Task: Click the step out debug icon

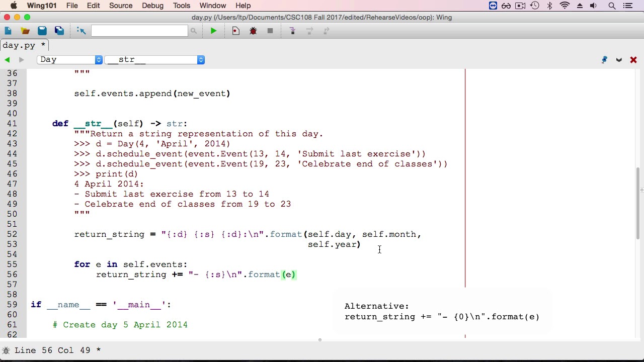Action: tap(326, 31)
